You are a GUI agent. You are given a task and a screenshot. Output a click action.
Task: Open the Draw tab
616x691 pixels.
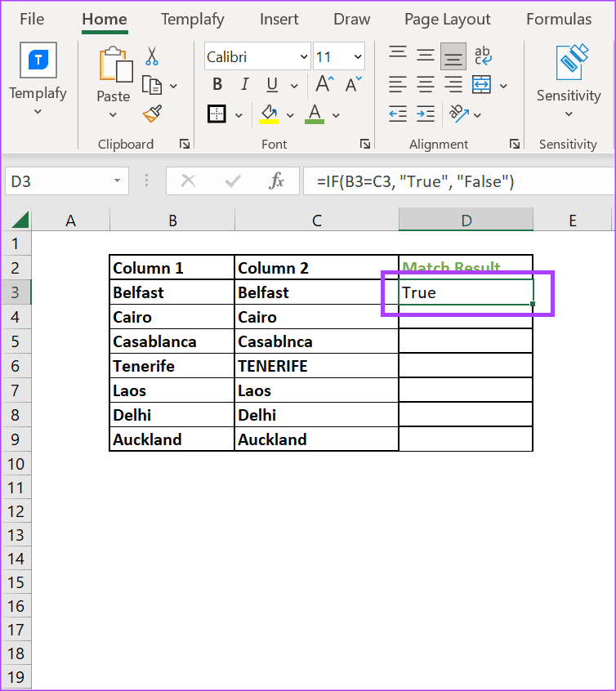tap(351, 19)
